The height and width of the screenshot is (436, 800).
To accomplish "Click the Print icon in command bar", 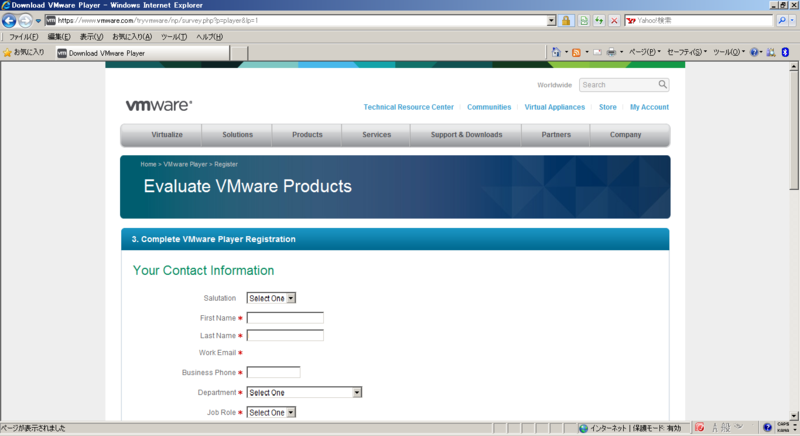I will click(611, 52).
